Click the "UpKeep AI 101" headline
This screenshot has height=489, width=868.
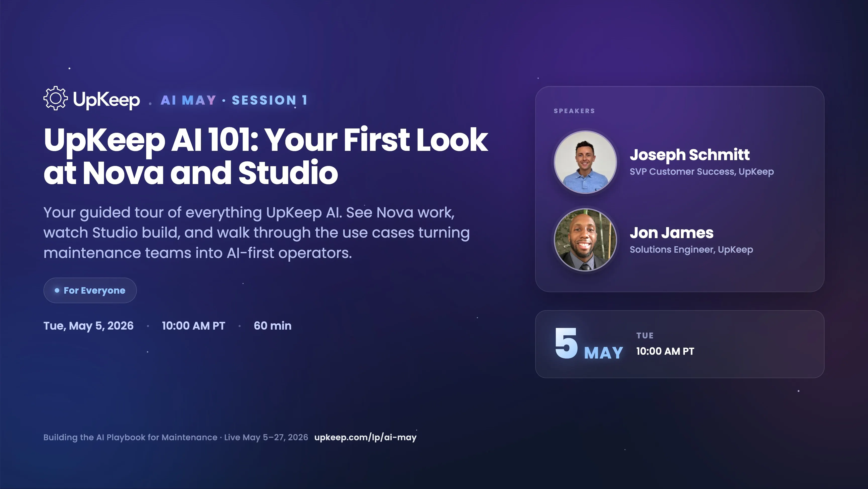(x=266, y=156)
